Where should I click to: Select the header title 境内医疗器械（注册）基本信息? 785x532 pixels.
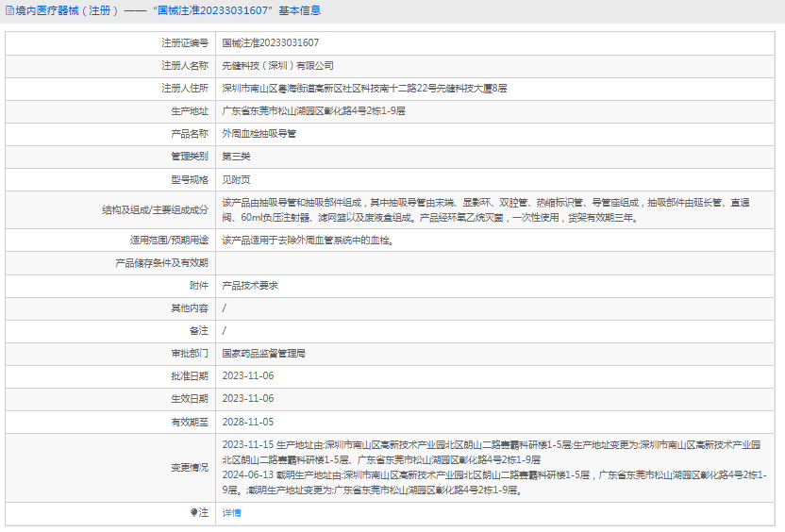168,10
